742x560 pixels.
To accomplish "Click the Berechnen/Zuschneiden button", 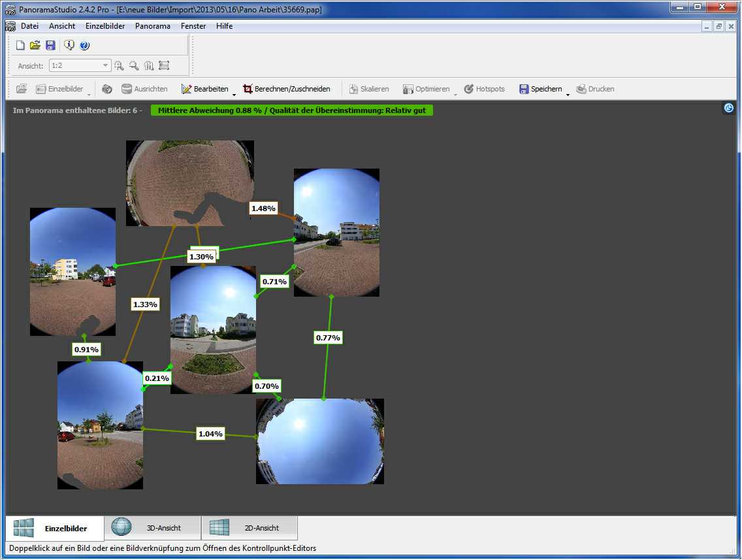I will click(x=286, y=89).
